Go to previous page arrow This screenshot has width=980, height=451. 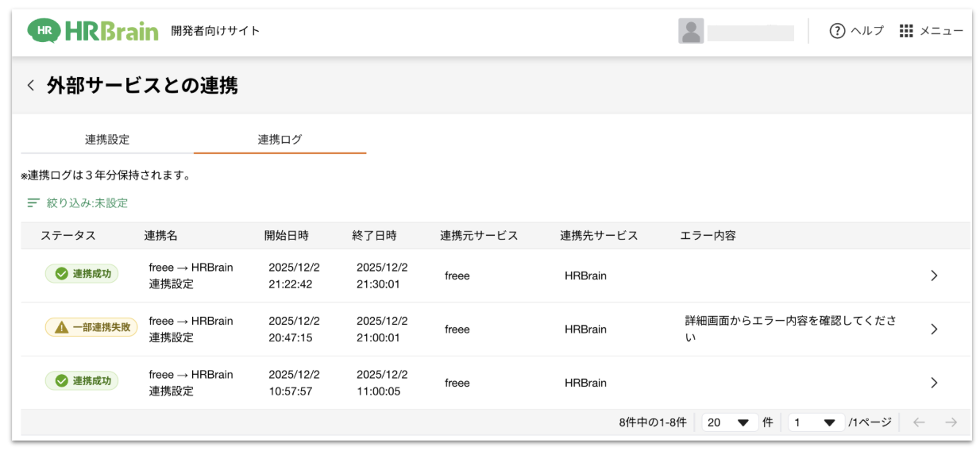pyautogui.click(x=919, y=422)
